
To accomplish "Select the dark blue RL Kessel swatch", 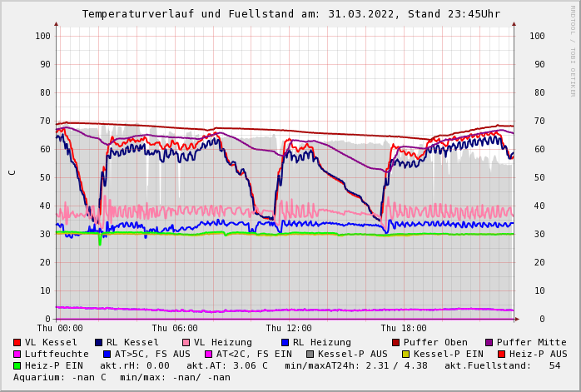I will [99, 342].
